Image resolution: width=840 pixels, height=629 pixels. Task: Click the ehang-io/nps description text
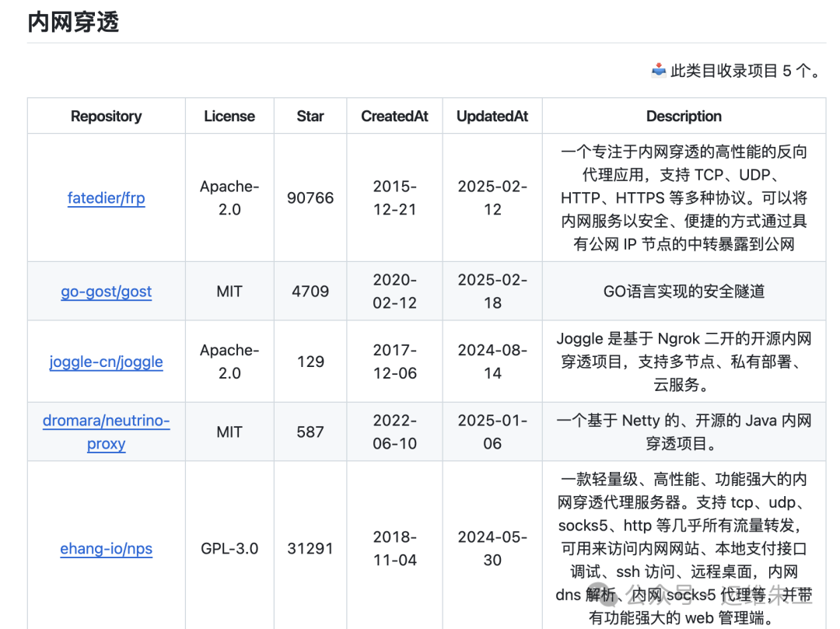pyautogui.click(x=684, y=549)
